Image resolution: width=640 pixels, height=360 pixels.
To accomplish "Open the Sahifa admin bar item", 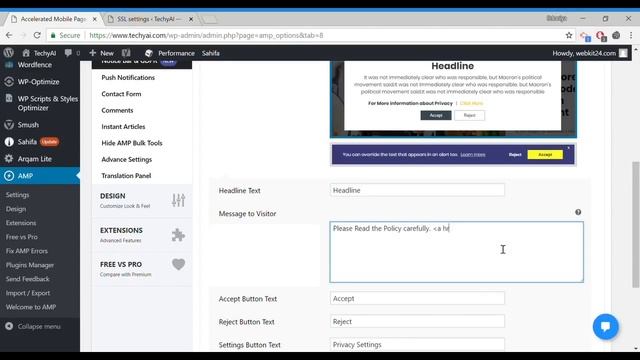I will (x=211, y=53).
